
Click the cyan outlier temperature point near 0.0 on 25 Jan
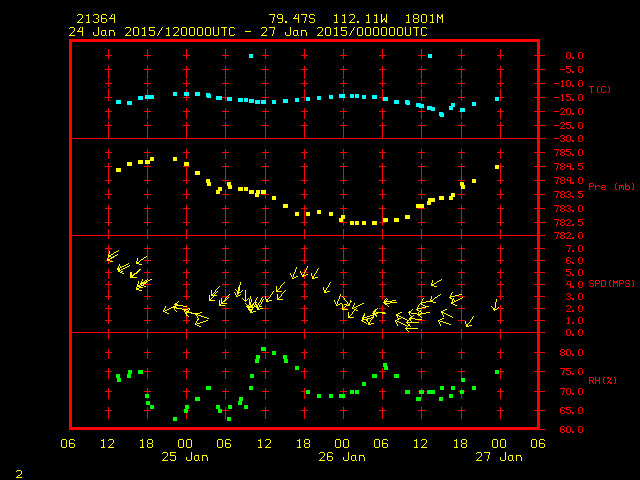click(x=251, y=56)
